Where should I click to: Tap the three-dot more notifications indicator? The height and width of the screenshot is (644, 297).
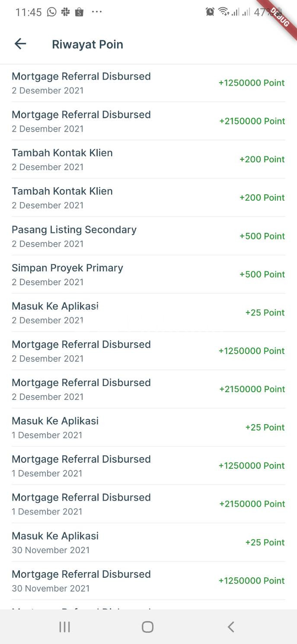coord(97,12)
